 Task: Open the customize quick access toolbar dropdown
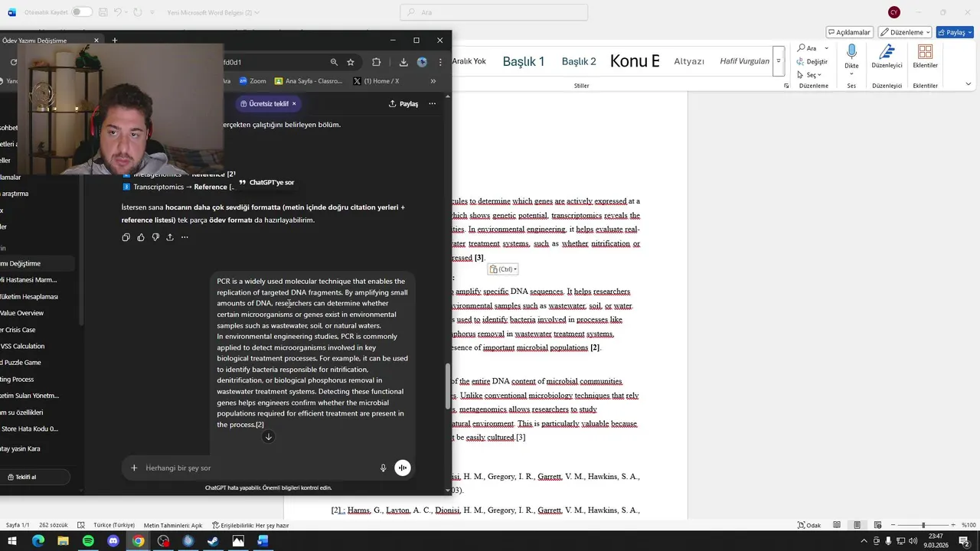(x=152, y=13)
